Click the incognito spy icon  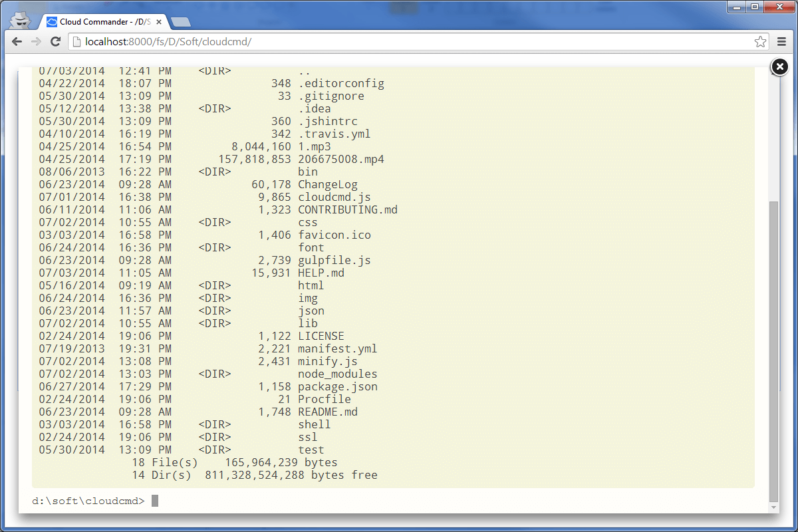[21, 19]
